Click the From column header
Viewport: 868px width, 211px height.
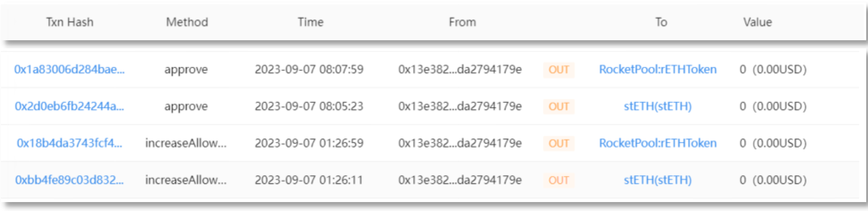click(462, 22)
